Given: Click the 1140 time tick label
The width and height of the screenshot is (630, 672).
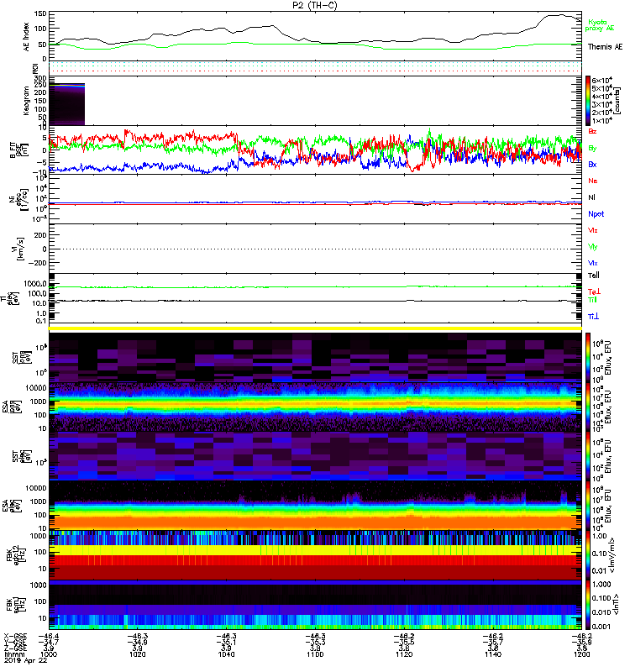Looking at the screenshot, I should click(493, 654).
